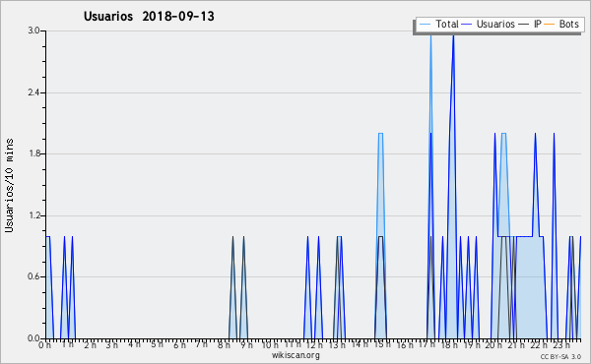This screenshot has width=591, height=364.
Task: Click the '9 h' x-axis label
Action: [246, 344]
